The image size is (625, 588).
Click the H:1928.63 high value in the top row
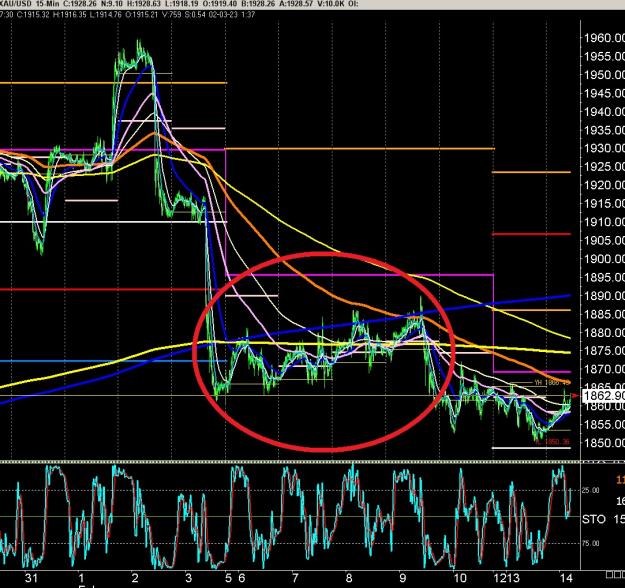[x=146, y=4]
